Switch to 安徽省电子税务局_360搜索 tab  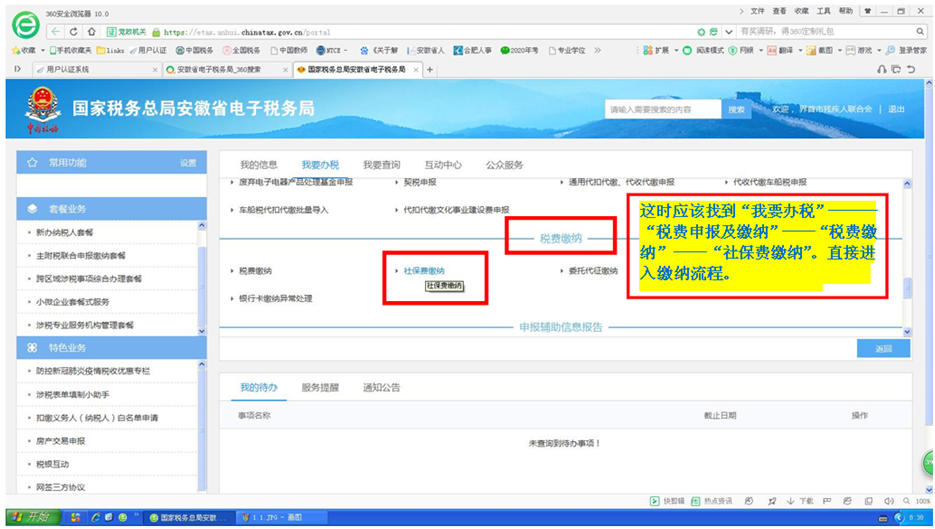point(227,70)
